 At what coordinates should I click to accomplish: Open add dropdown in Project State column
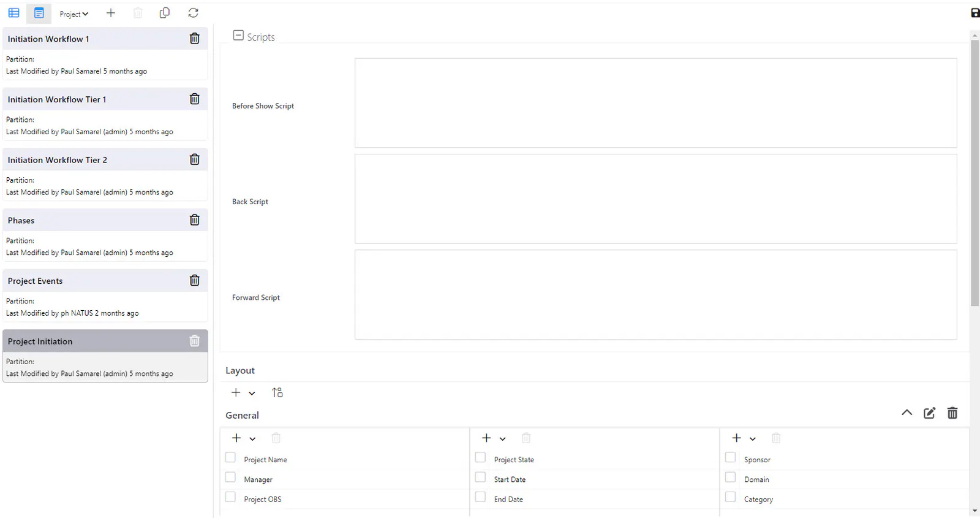[x=502, y=439]
